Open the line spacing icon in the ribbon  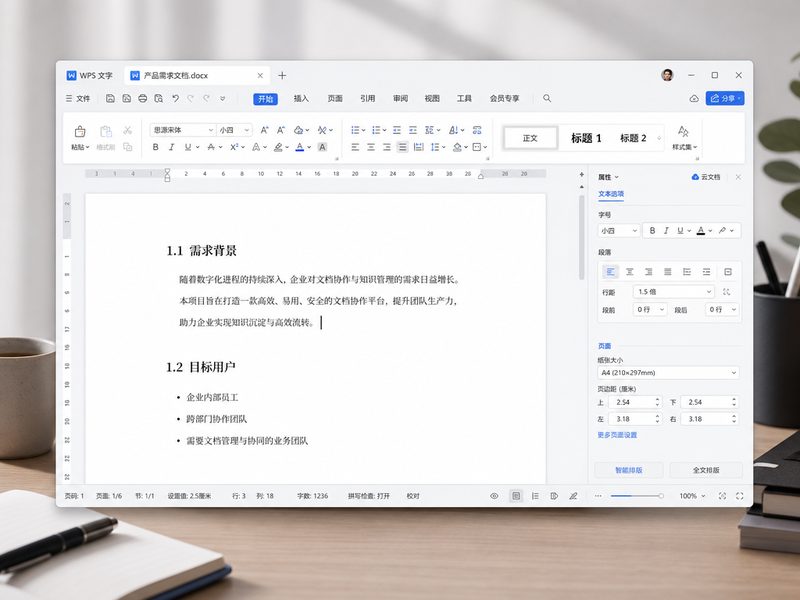[435, 147]
